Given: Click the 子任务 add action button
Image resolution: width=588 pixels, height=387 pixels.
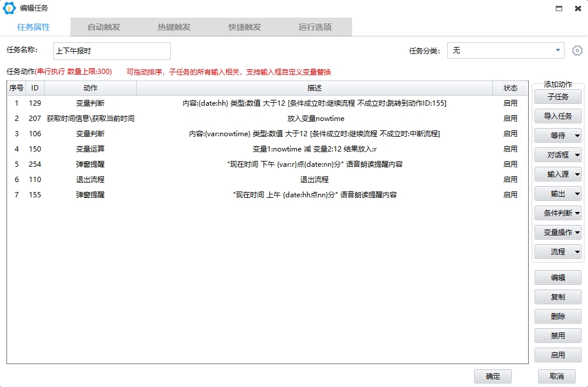Looking at the screenshot, I should [557, 96].
